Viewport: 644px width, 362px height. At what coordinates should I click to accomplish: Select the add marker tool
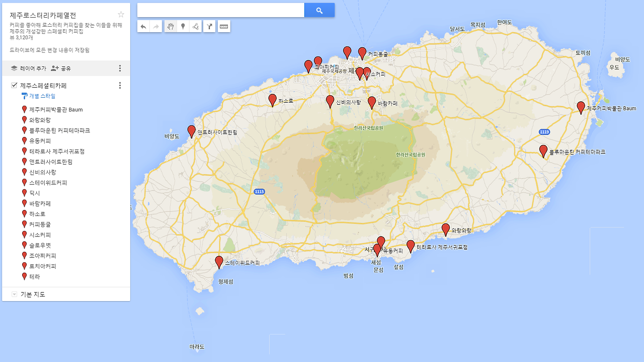tap(183, 26)
